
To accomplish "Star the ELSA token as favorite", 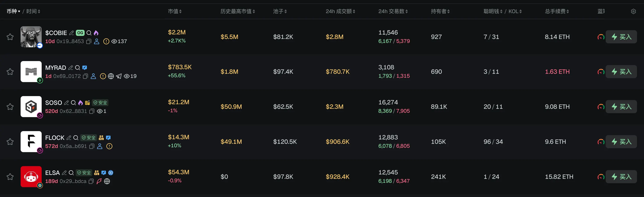I will point(10,176).
